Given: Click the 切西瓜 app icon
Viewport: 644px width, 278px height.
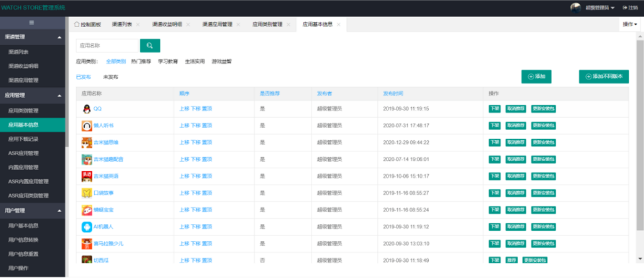Looking at the screenshot, I should point(87,260).
